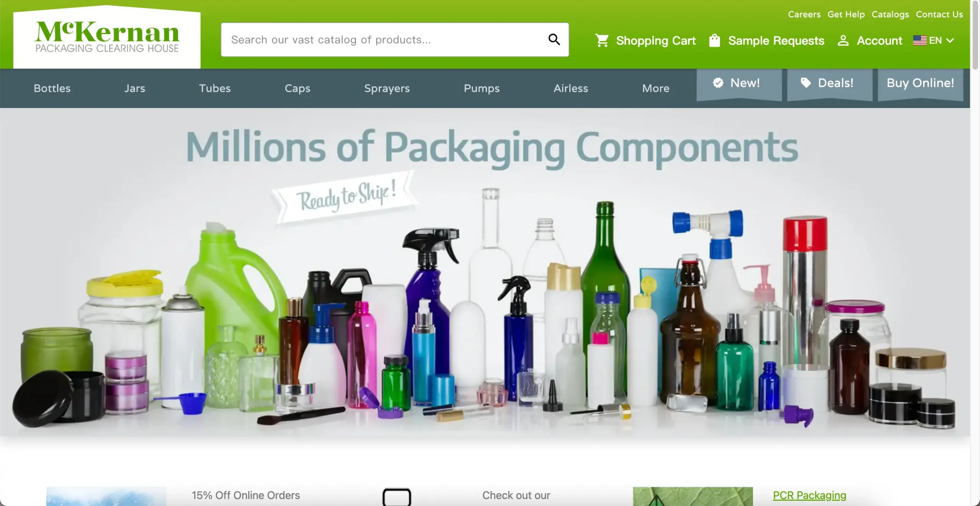Go to the McKernan logo homepage
The width and height of the screenshot is (980, 506).
pyautogui.click(x=107, y=37)
